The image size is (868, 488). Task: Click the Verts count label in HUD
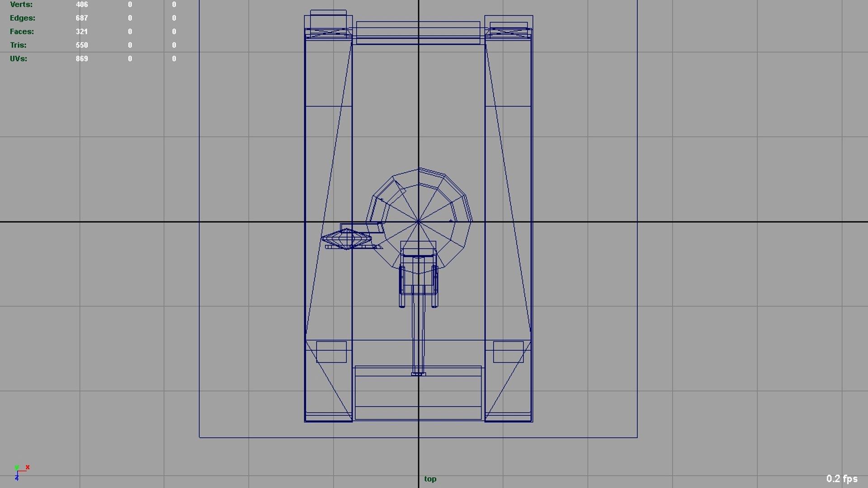21,5
